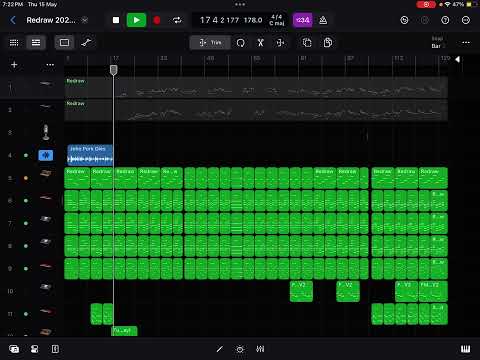Open the undo history clock icon

404,20
